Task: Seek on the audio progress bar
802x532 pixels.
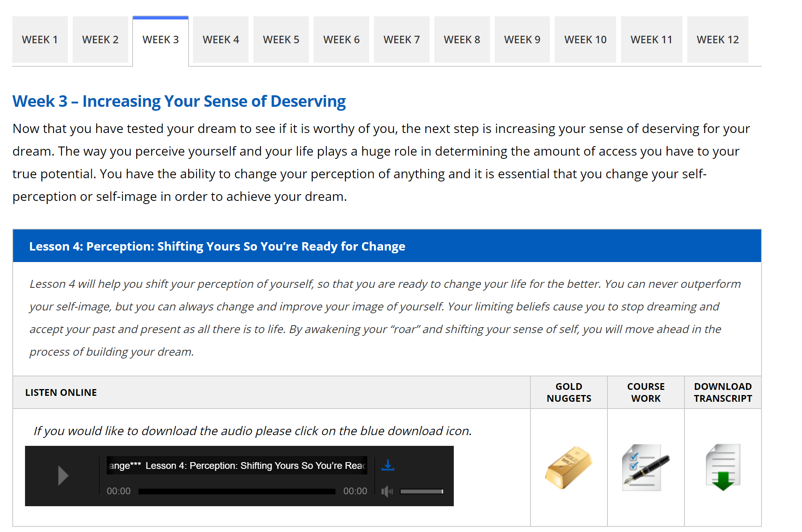Action: coord(237,492)
